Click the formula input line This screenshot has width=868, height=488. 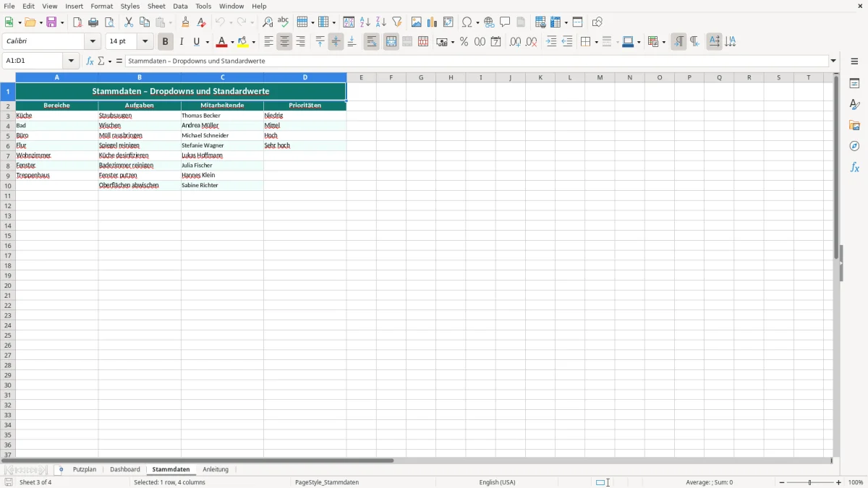point(477,61)
